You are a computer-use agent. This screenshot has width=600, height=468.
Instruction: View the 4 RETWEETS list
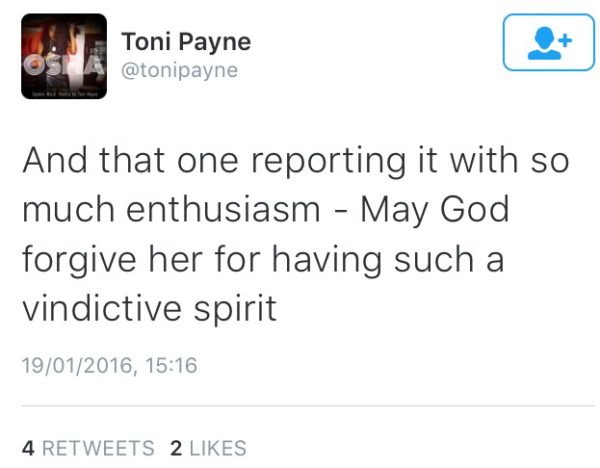pyautogui.click(x=88, y=448)
